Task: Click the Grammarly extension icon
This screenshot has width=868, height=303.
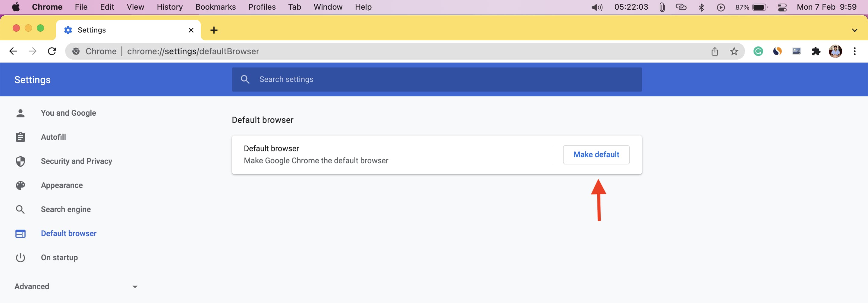Action: [758, 51]
